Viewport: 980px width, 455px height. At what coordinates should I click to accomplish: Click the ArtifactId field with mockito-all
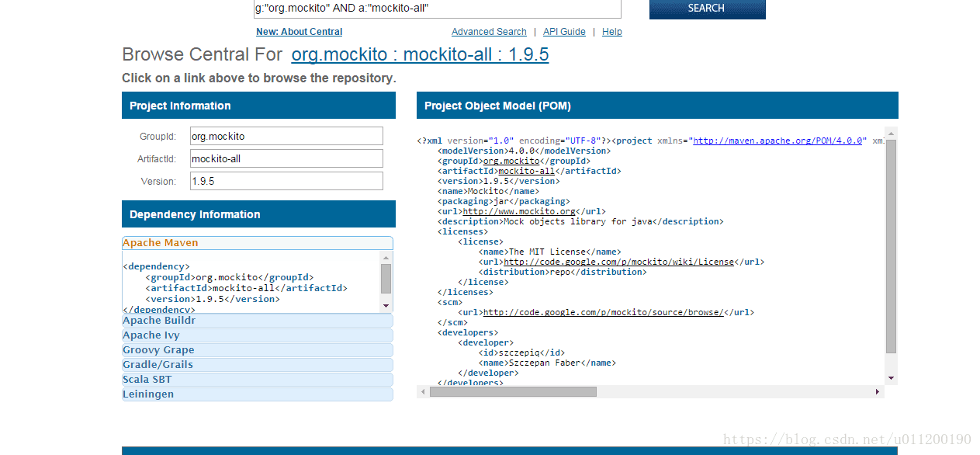tap(286, 158)
